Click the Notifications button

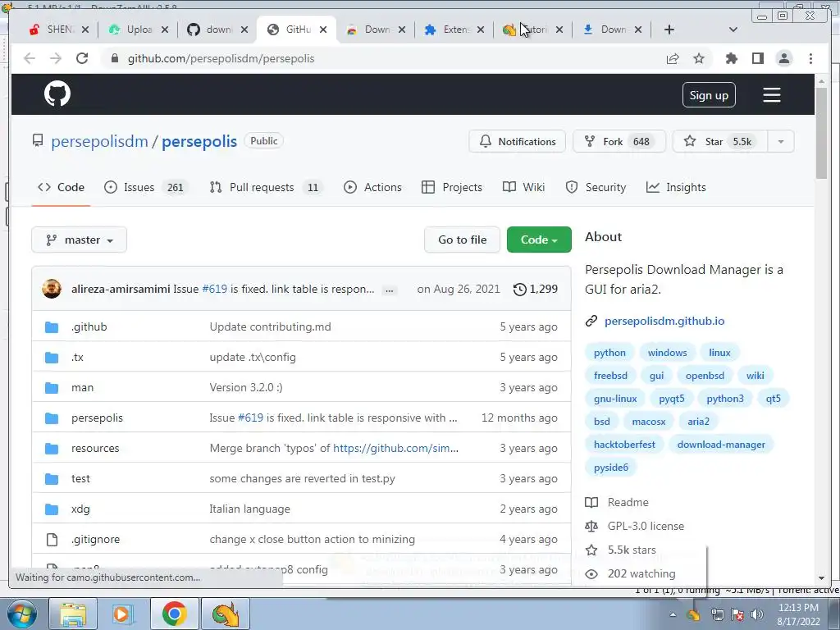[518, 141]
